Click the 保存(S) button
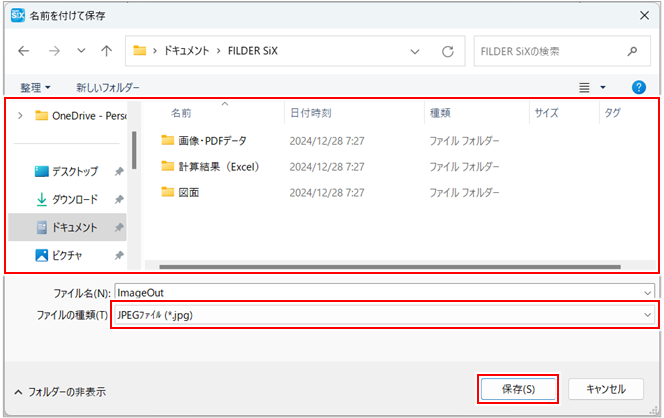The height and width of the screenshot is (418, 664). [517, 389]
